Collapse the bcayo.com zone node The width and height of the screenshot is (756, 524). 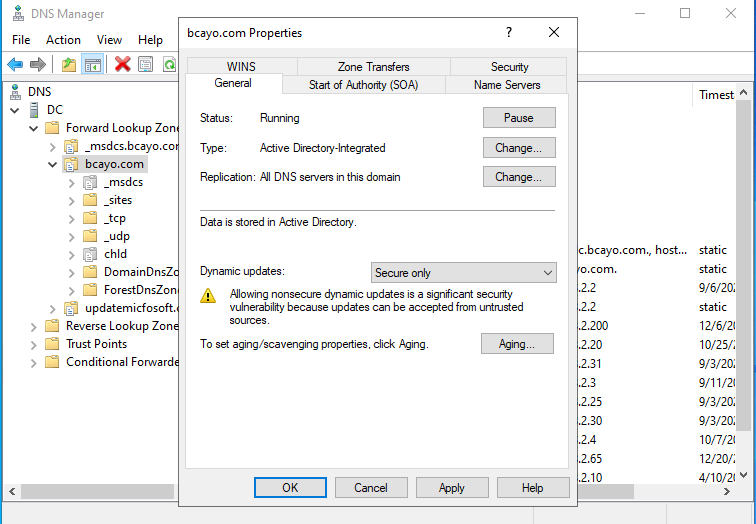[x=53, y=164]
